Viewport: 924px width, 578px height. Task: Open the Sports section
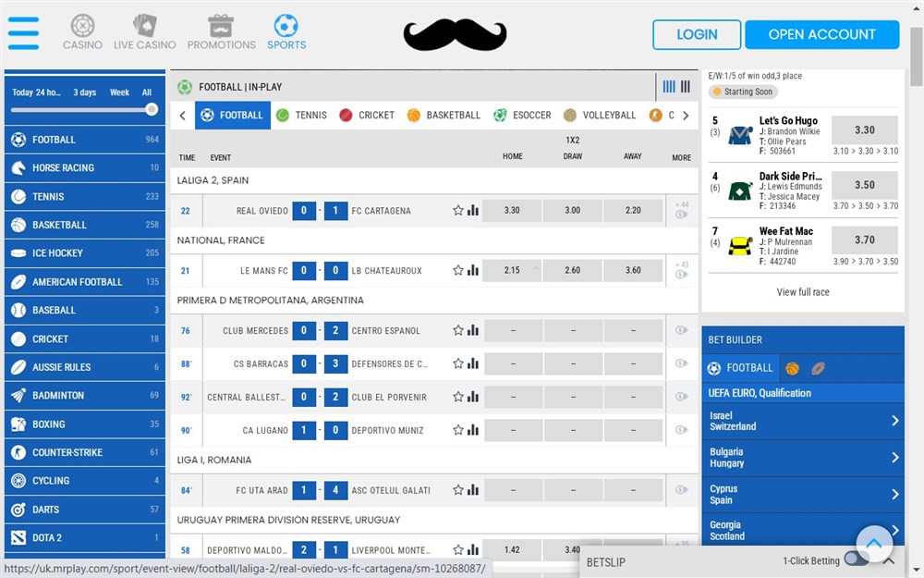click(x=286, y=32)
